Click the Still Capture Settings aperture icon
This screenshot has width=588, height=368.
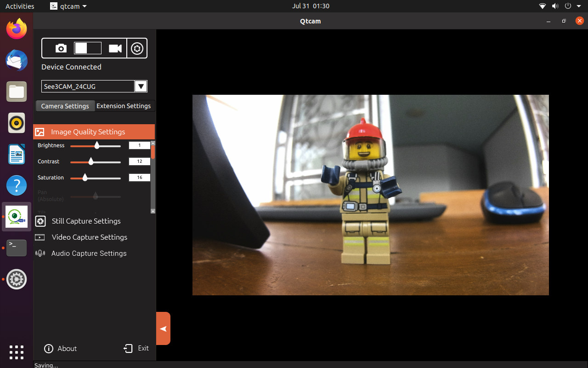point(40,221)
